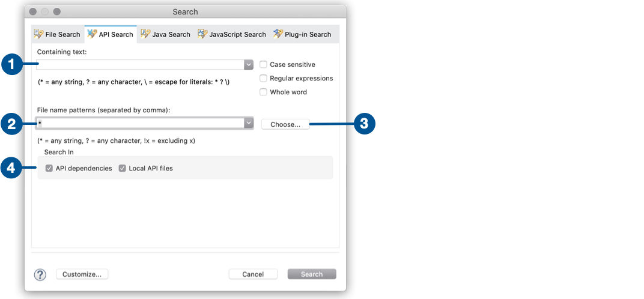
Task: Click the File Search tab icon
Action: click(x=38, y=34)
